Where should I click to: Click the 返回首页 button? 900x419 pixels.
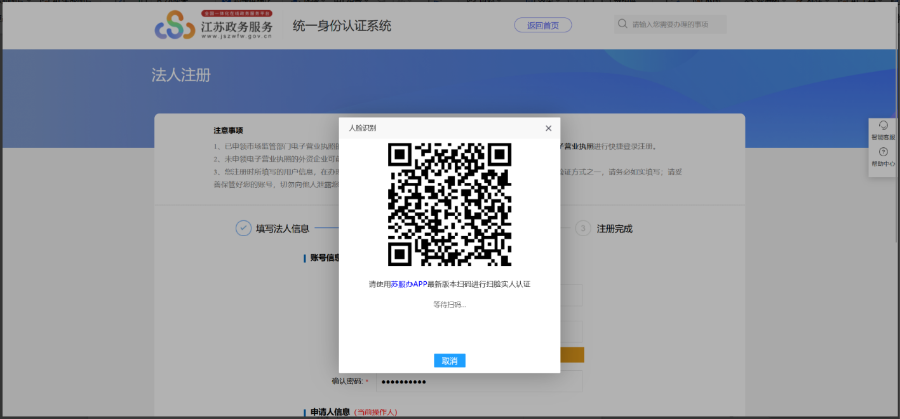point(542,25)
